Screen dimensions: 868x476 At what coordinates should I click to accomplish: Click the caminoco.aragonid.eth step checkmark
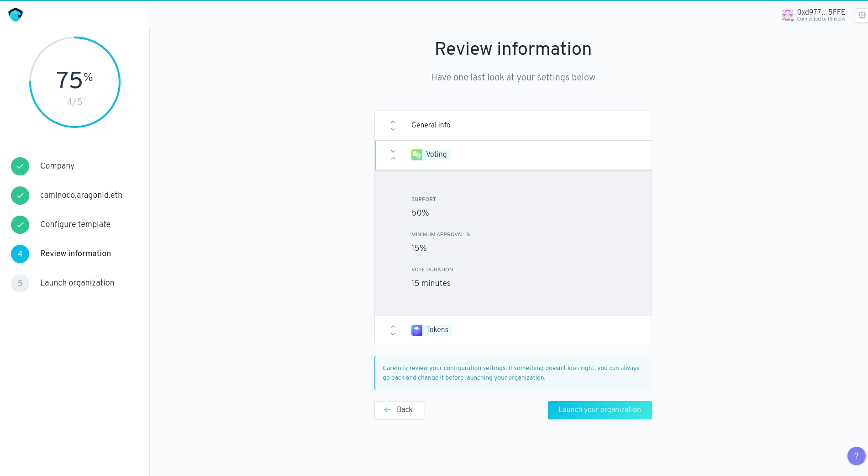20,196
